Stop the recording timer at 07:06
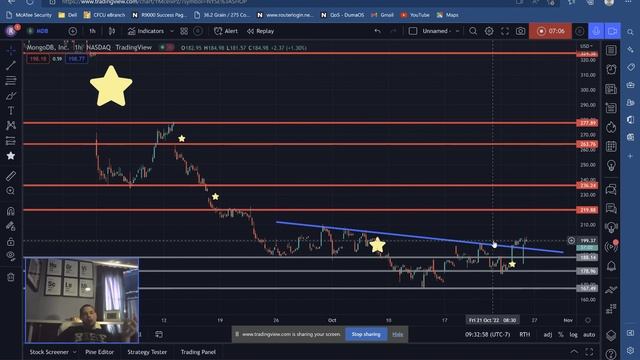This screenshot has width=640, height=360. (551, 31)
